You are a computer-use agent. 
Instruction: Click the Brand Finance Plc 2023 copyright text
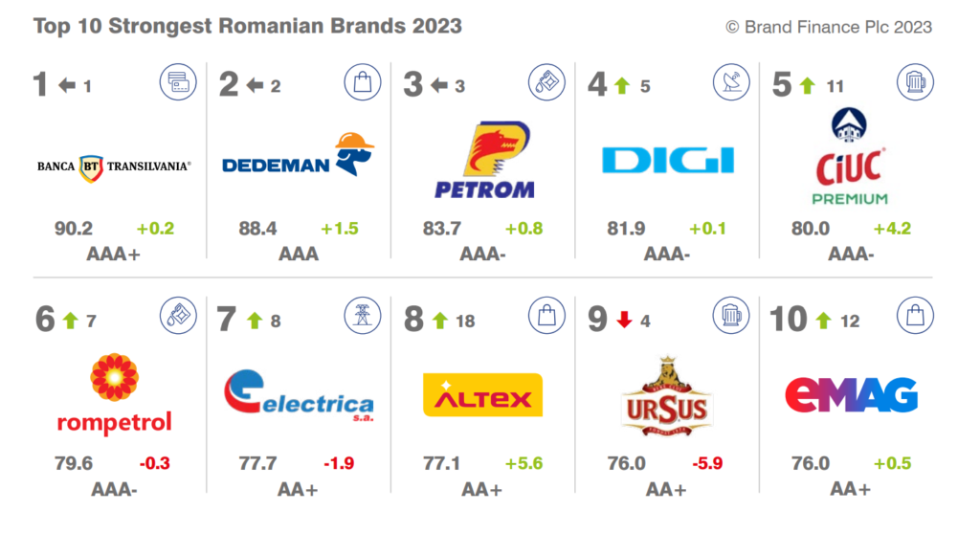click(x=829, y=27)
